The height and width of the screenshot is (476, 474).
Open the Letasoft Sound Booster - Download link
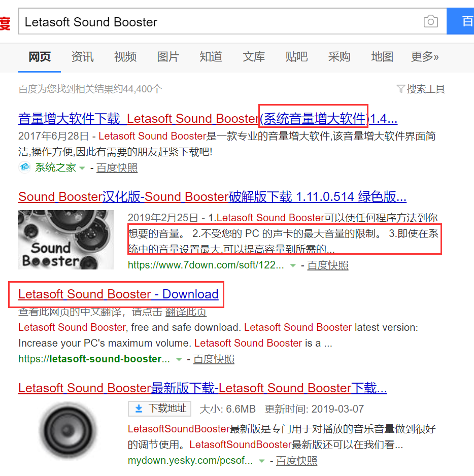(118, 294)
